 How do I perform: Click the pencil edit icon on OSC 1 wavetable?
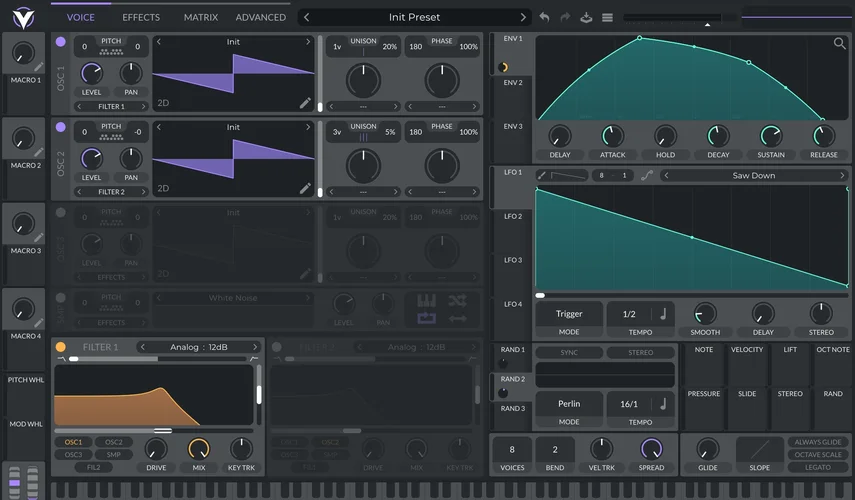pos(305,103)
